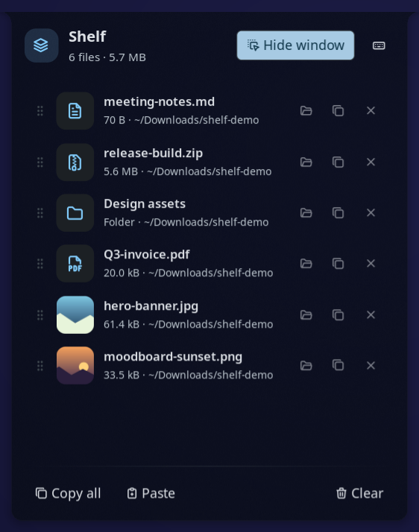Select the Q3-invoice.pdf file name
The width and height of the screenshot is (419, 532).
point(147,255)
